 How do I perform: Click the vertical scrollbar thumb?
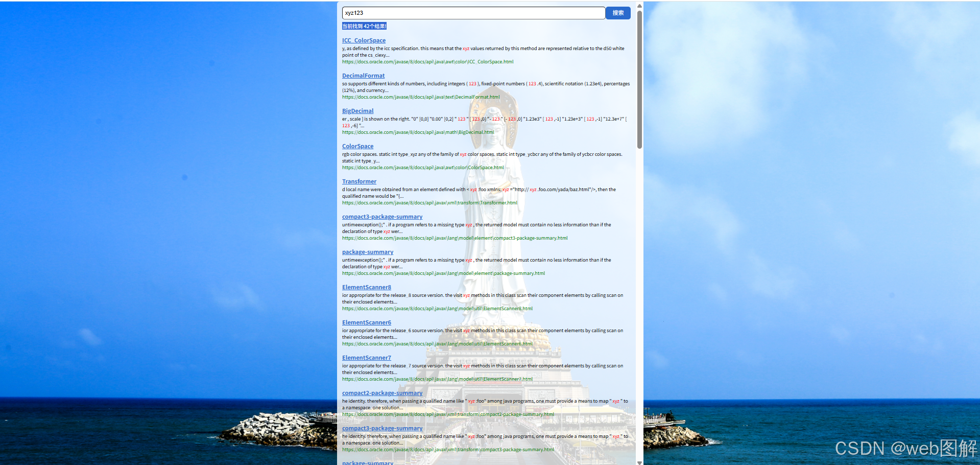639,79
